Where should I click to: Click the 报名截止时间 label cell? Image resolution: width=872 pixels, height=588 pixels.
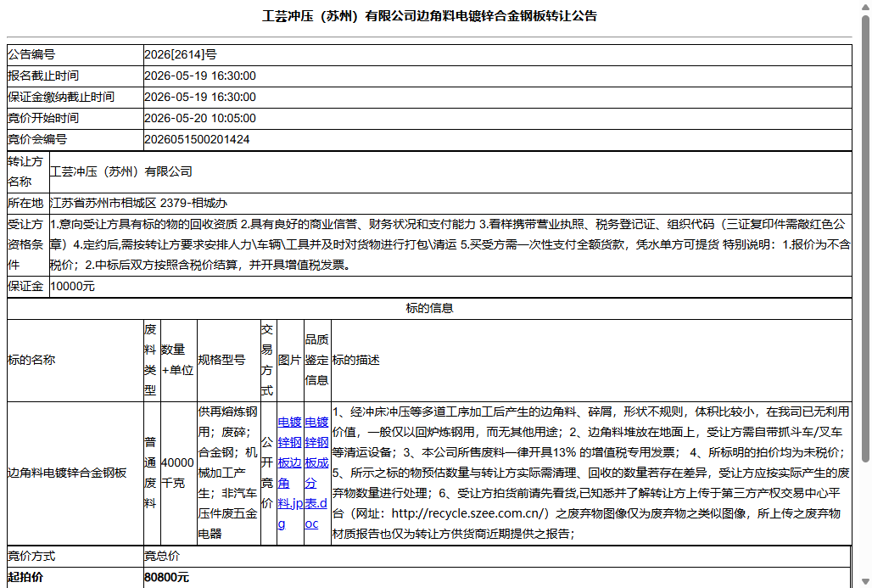pos(75,76)
